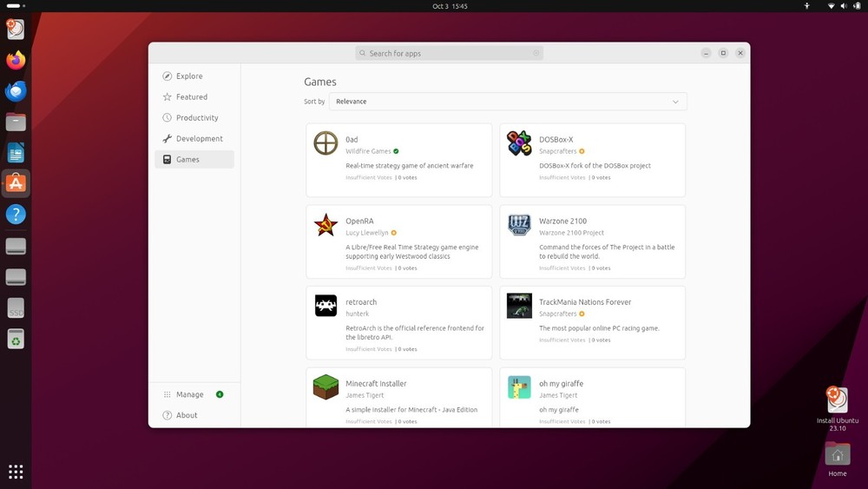Open the DOSBox-X app icon

(519, 143)
